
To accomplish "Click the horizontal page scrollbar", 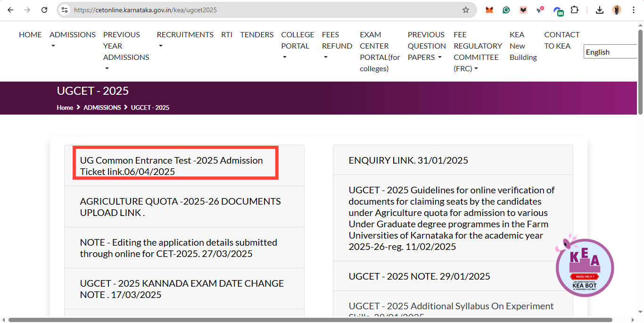I will [x=310, y=320].
